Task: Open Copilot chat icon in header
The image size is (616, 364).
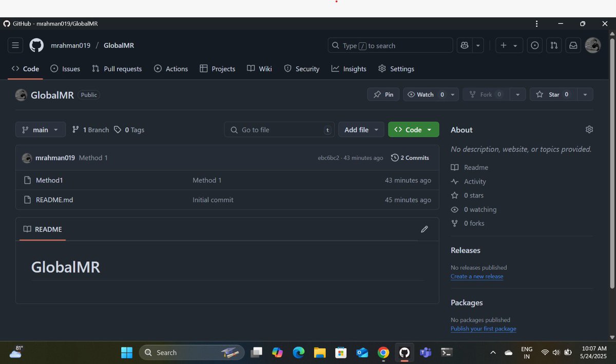Action: 465,45
